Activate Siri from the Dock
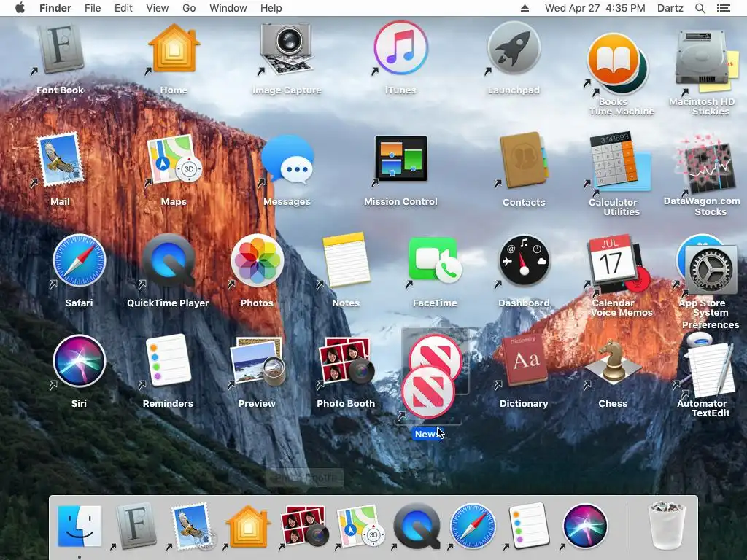Screen dimensions: 747x560 point(586,526)
